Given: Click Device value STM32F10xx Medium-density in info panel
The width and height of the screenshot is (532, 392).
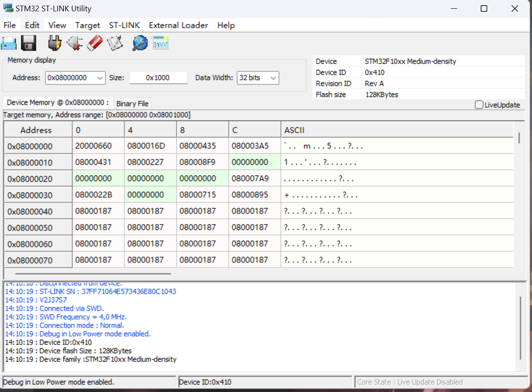Looking at the screenshot, I should [x=410, y=61].
